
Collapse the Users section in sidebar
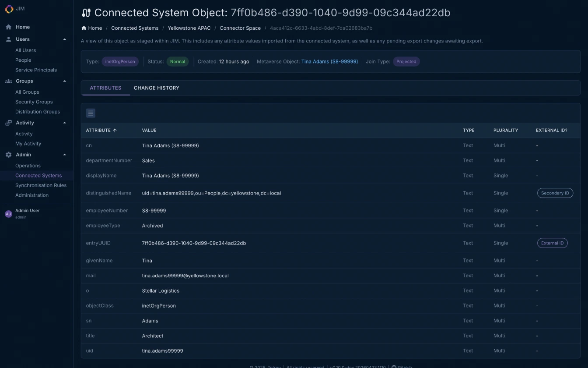tap(64, 39)
